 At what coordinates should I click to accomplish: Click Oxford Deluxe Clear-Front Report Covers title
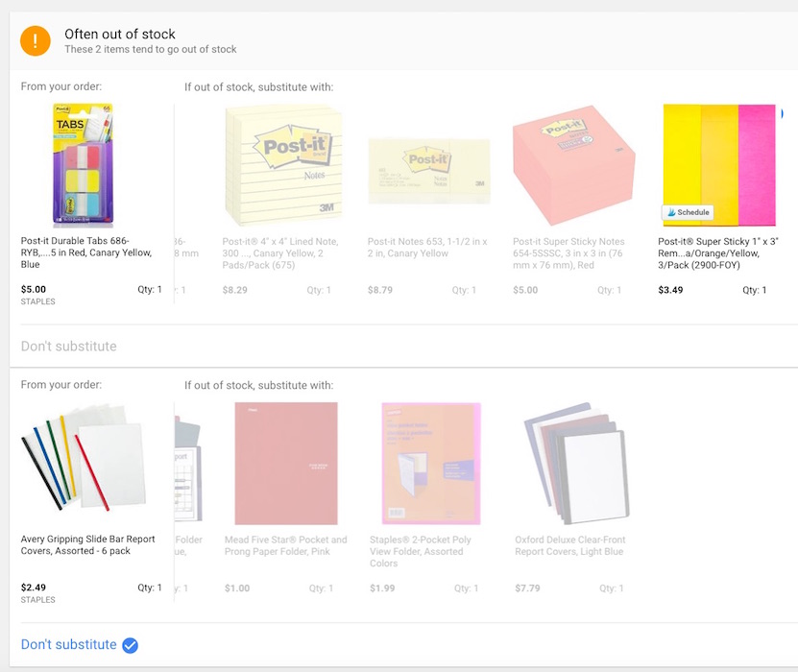[570, 545]
